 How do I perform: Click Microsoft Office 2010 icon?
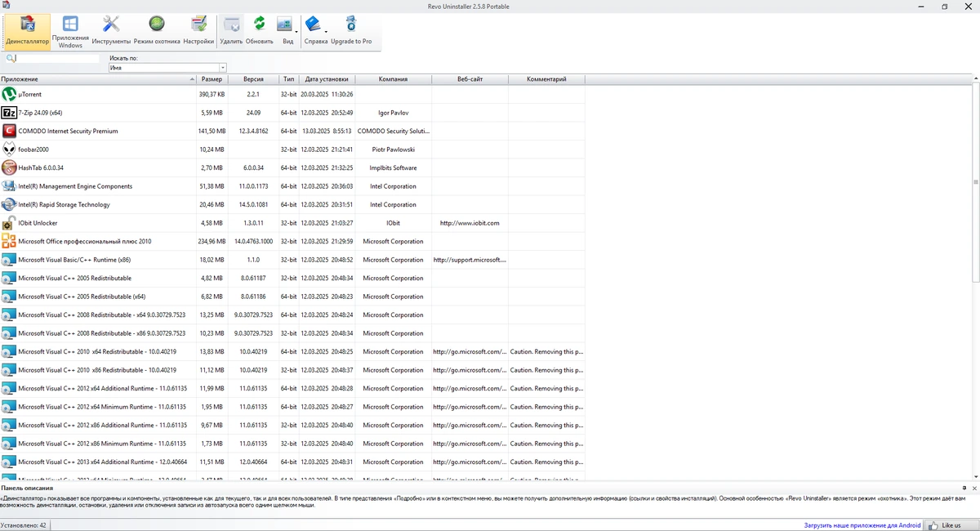9,242
